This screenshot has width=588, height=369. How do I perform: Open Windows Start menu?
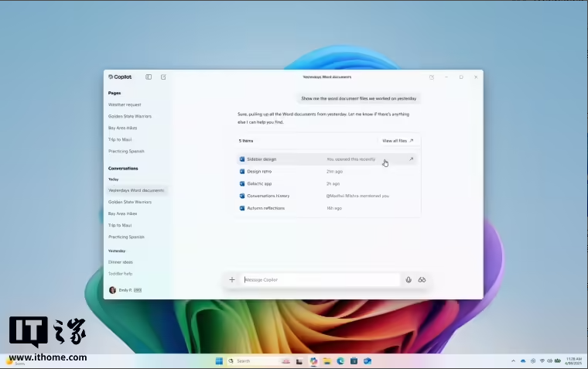[x=219, y=361]
